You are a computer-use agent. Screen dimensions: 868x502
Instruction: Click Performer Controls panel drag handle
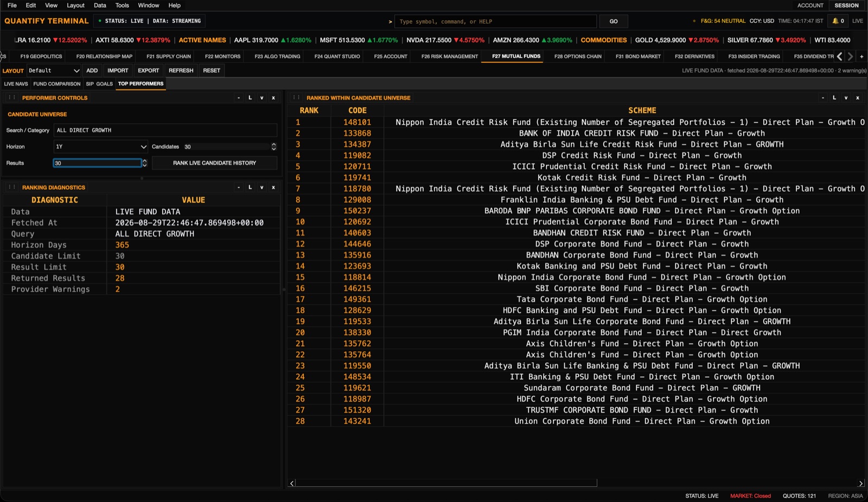tap(11, 98)
